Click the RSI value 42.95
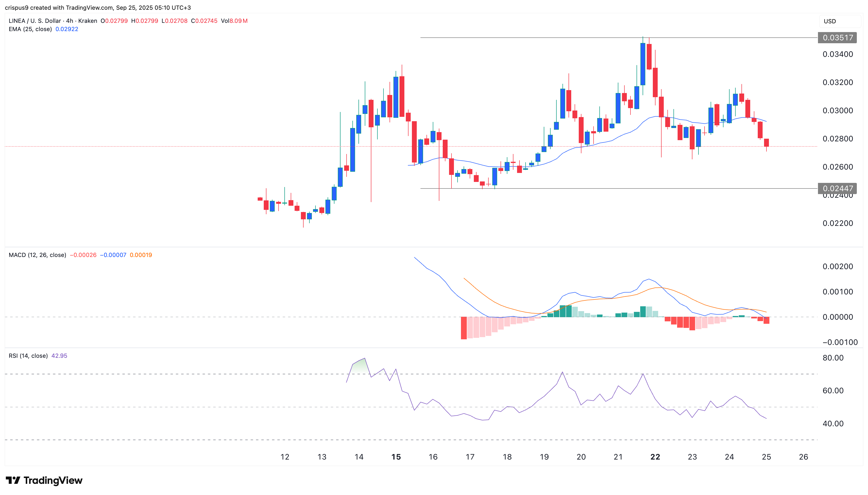Viewport: 868px width, 495px height. pos(59,356)
